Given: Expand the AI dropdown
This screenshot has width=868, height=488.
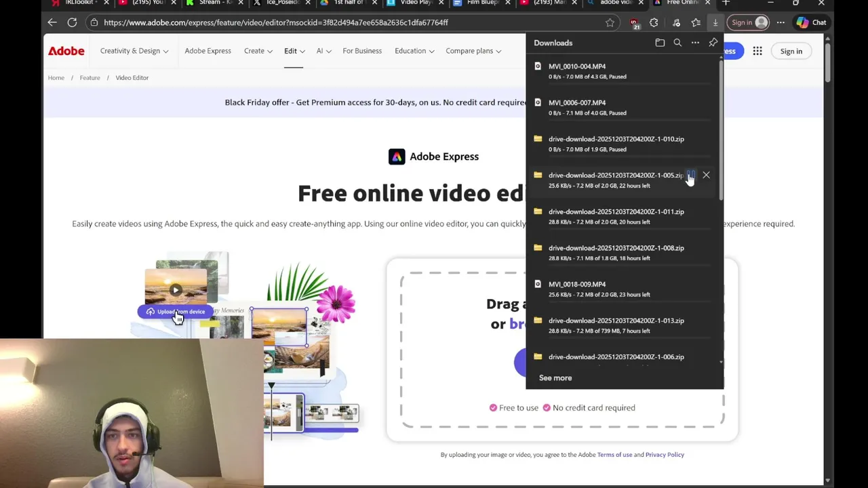Looking at the screenshot, I should [x=323, y=51].
